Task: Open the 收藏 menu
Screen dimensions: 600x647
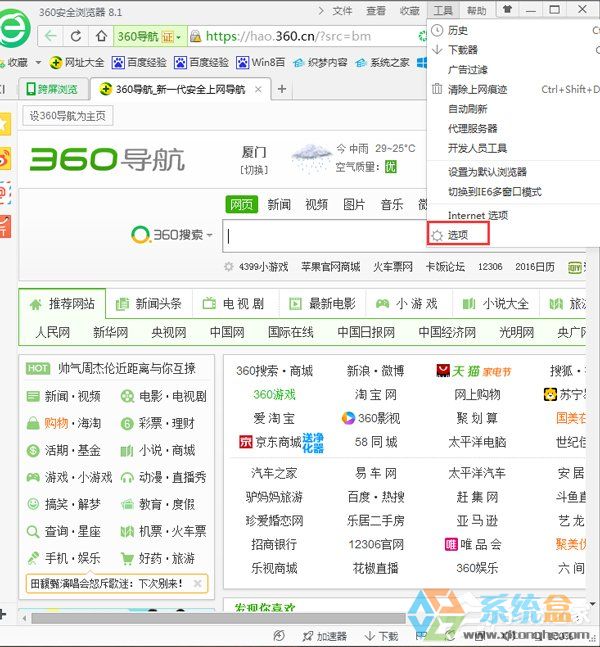Action: 409,11
